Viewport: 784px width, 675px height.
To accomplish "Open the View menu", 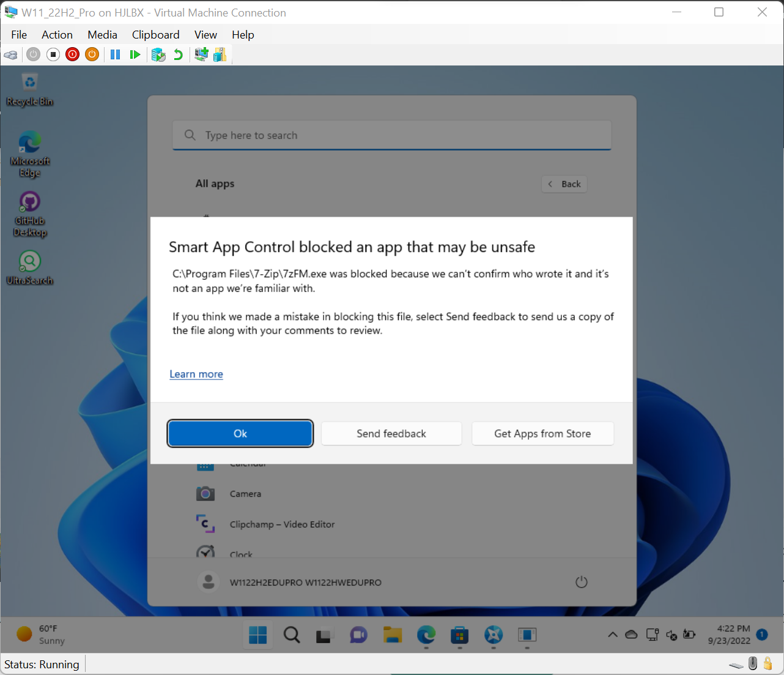I will [205, 35].
